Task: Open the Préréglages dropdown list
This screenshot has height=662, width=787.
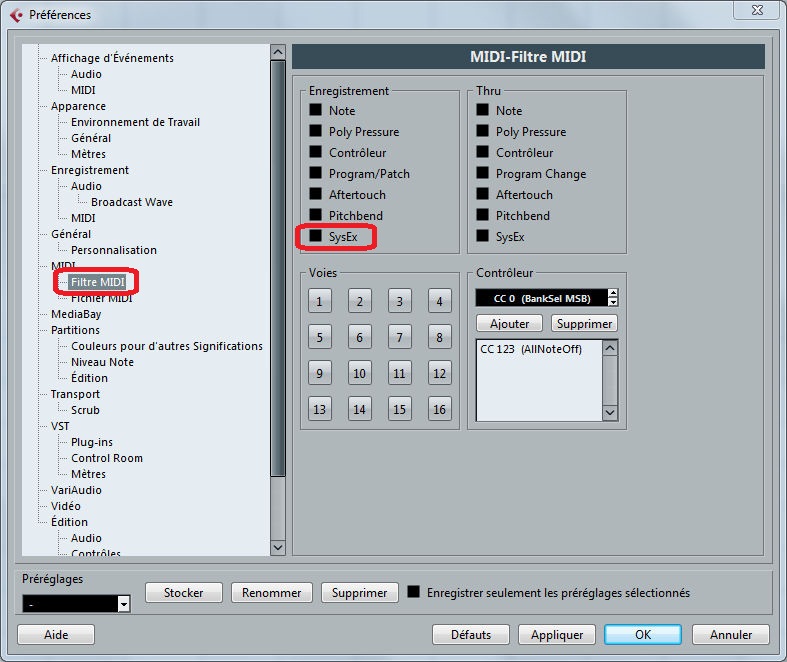Action: coord(124,604)
